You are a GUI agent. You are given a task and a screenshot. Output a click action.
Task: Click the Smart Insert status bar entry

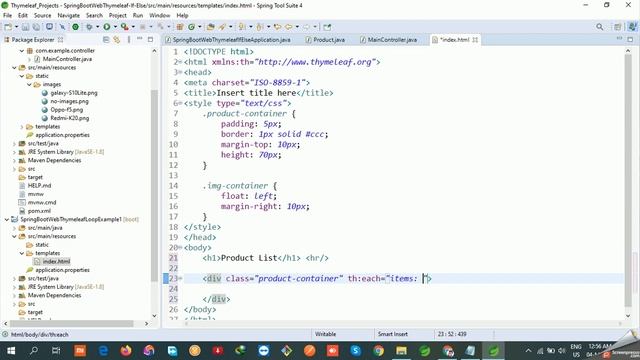click(x=393, y=334)
